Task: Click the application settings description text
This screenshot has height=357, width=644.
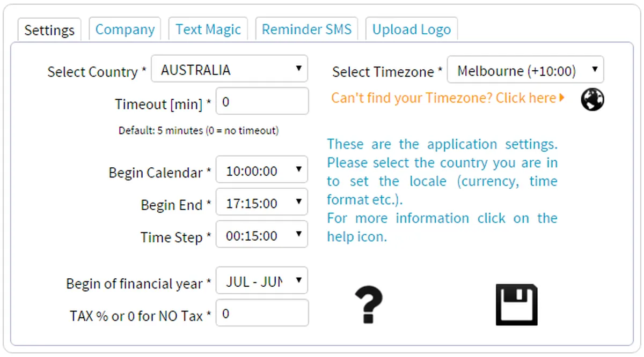Action: point(442,190)
